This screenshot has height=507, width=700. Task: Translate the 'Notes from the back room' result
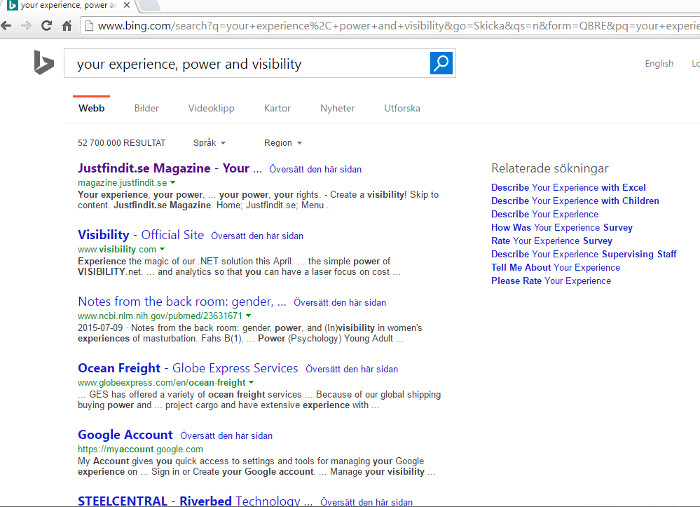(340, 303)
